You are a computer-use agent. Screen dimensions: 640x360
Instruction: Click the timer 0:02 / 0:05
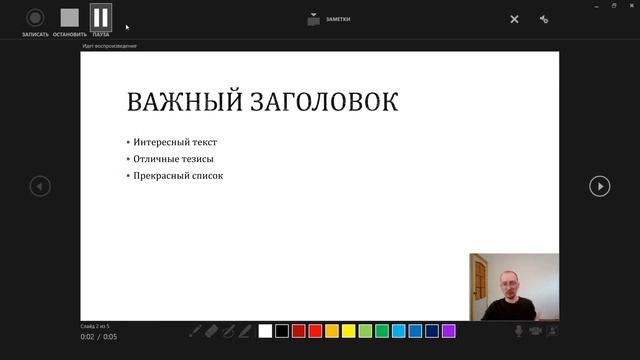(99, 337)
